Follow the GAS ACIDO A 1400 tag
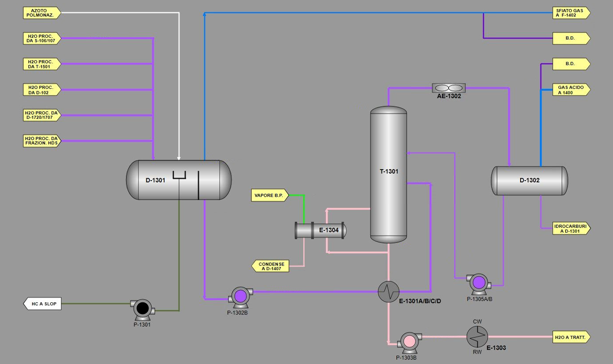 pos(571,90)
